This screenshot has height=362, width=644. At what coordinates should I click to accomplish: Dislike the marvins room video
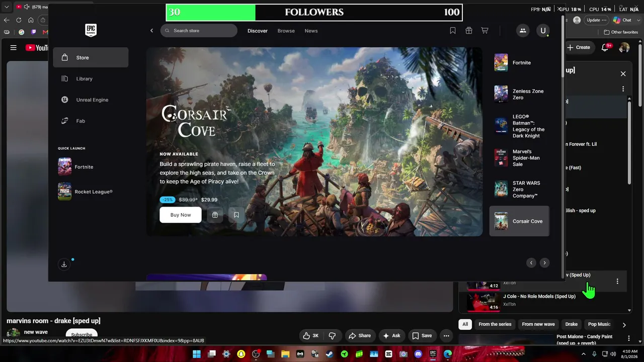click(x=332, y=335)
